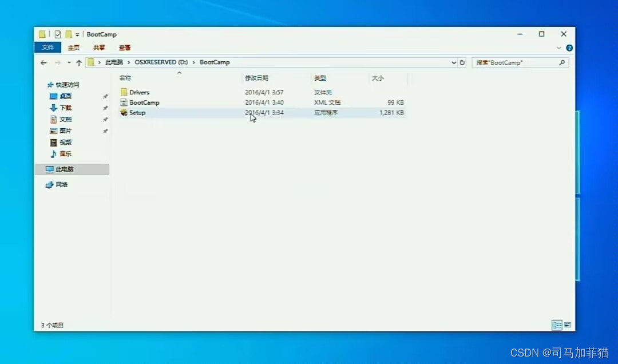
Task: Click the 99 KB size value
Action: (395, 102)
